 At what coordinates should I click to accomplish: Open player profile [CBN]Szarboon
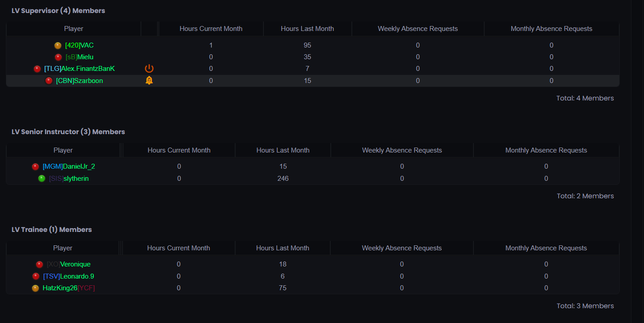[x=79, y=81]
